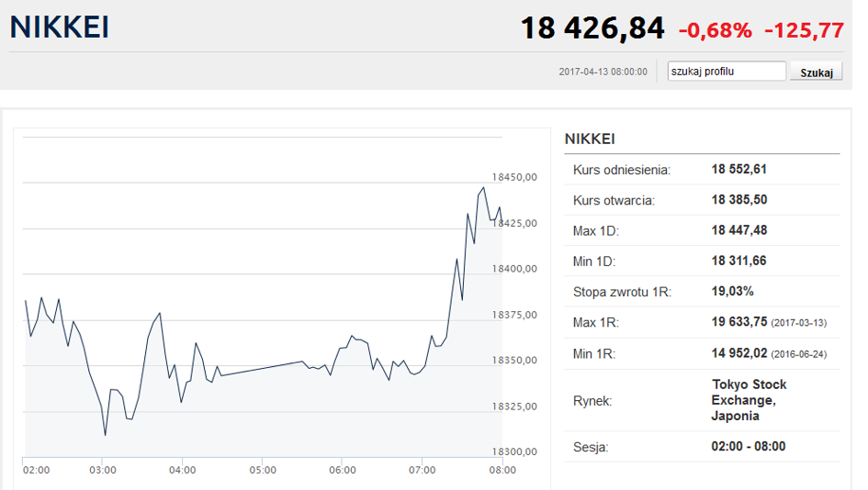Click the -125,77 point change value

pyautogui.click(x=805, y=30)
